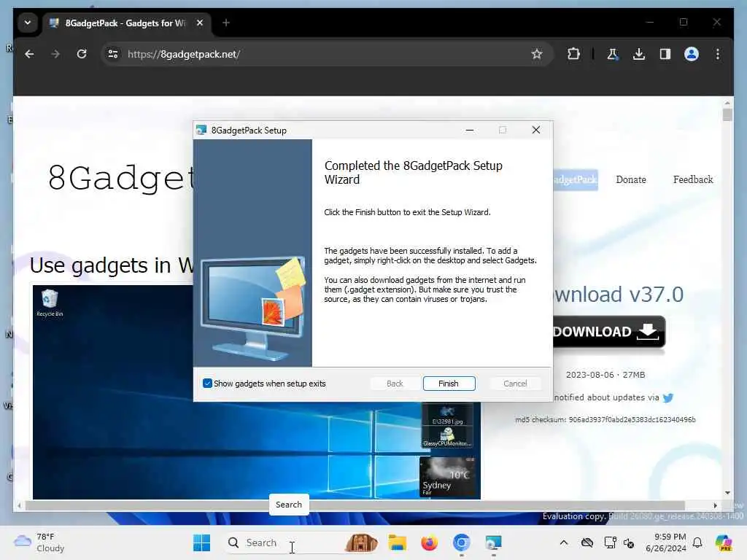747x560 pixels.
Task: Close the 8GadgetPack browser tab
Action: (200, 23)
